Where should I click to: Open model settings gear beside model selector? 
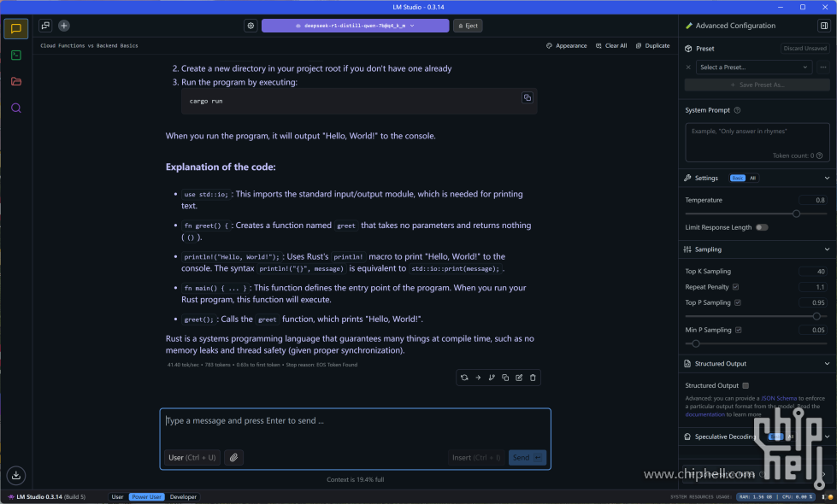point(251,26)
